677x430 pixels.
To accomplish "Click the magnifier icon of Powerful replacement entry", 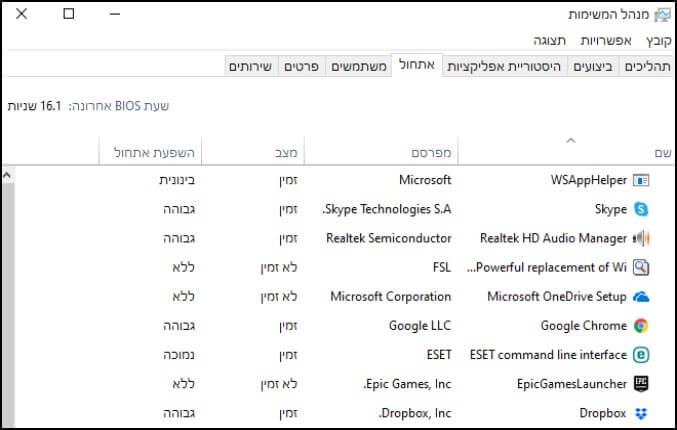I will (641, 268).
